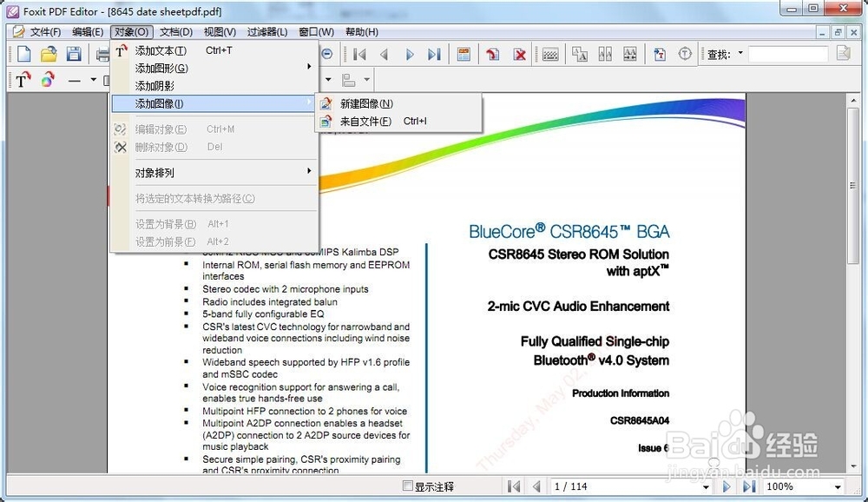Screen dimensions: 868x502
Task: Select the Add Text T tool in second toolbar
Action: [23, 81]
